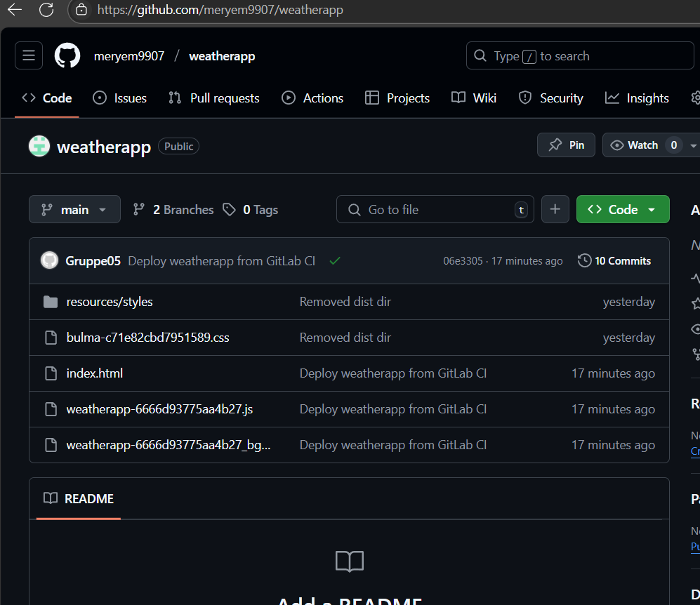
Task: Open the Gruppe05 author link
Action: pyautogui.click(x=93, y=261)
